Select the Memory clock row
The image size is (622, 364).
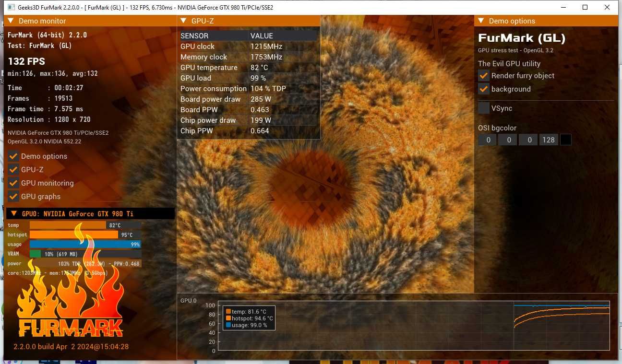tap(248, 57)
